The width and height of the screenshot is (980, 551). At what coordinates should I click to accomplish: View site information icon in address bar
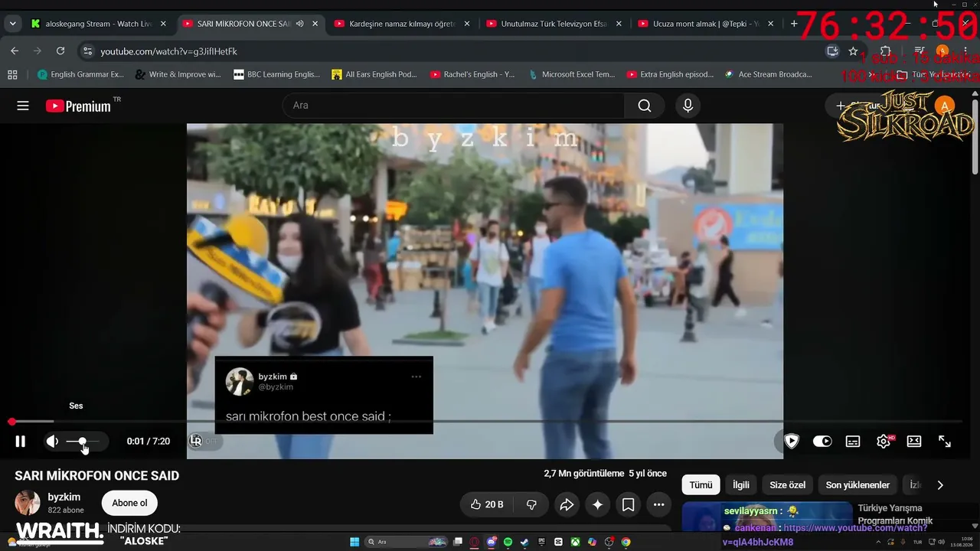(87, 51)
